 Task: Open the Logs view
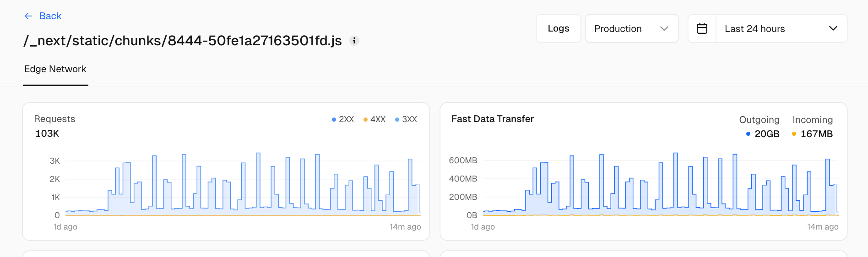tap(558, 28)
